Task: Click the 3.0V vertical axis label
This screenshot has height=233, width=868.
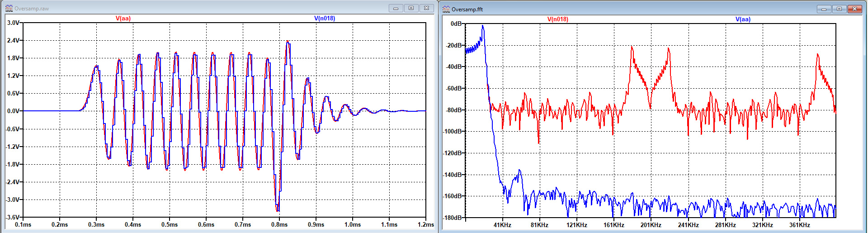Action: 13,23
